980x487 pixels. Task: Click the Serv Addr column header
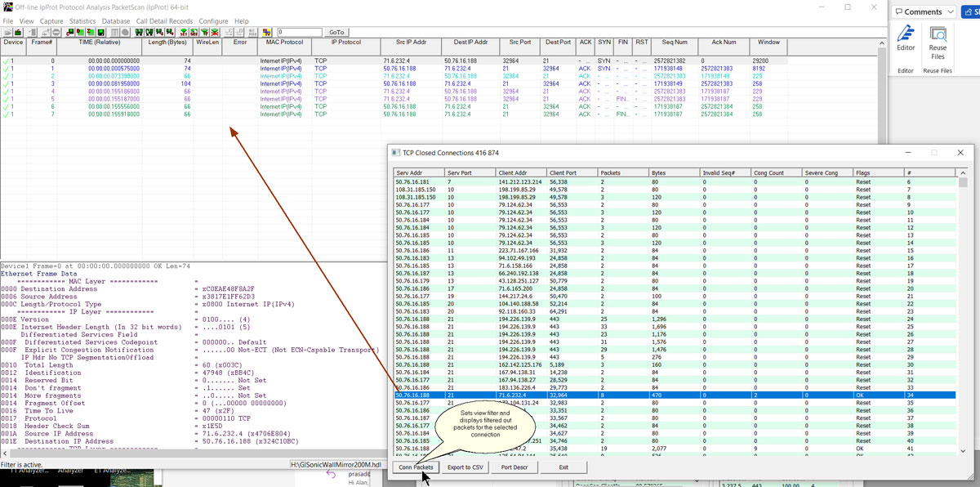click(420, 173)
